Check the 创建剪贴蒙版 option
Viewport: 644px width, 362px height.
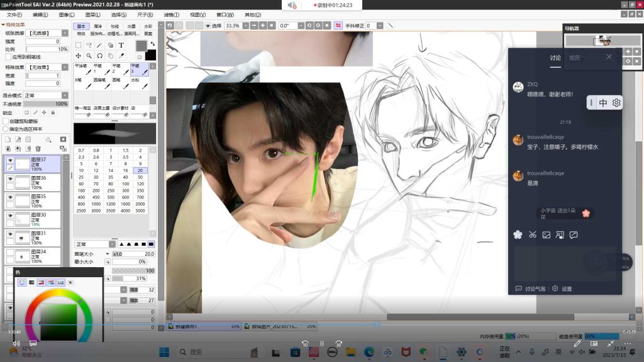click(6, 121)
